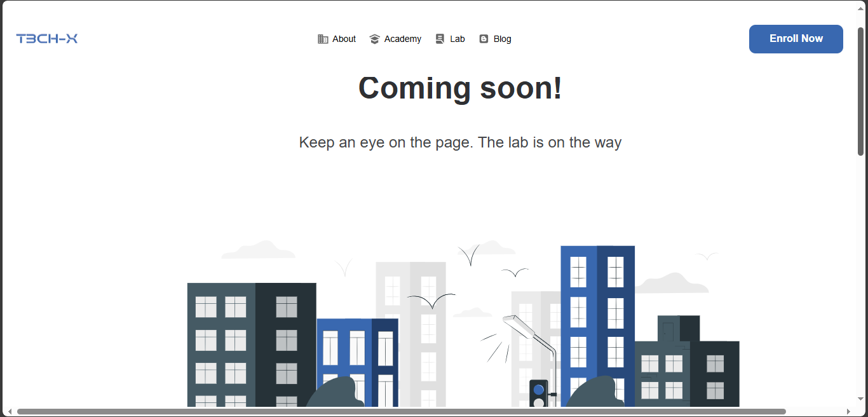Image resolution: width=868 pixels, height=417 pixels.
Task: Click the scroll down arrow
Action: click(861, 399)
